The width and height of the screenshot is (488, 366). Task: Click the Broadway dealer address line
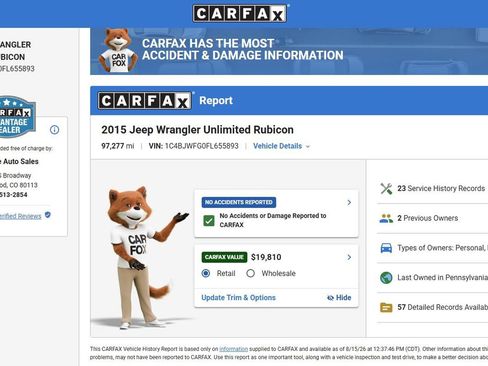tap(16, 176)
